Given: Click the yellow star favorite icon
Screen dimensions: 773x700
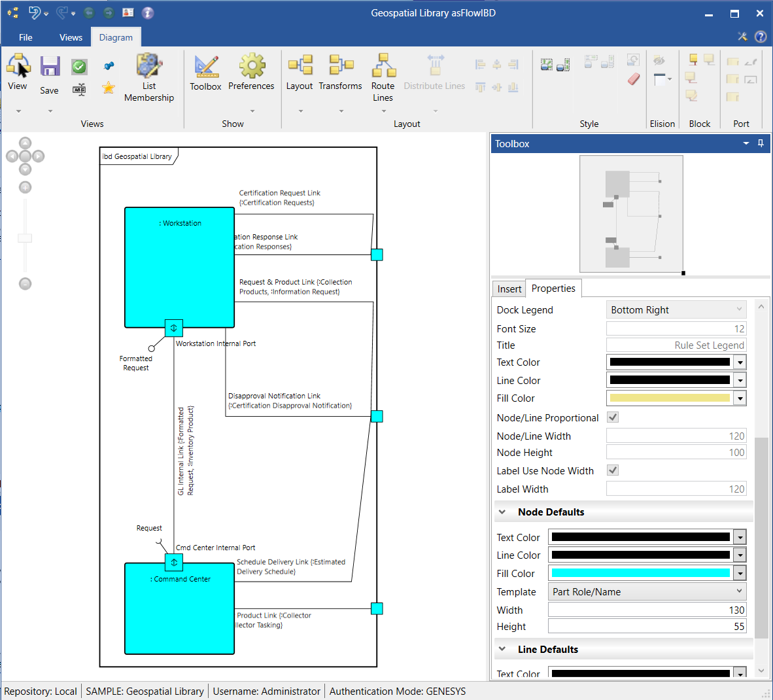Looking at the screenshot, I should [109, 88].
